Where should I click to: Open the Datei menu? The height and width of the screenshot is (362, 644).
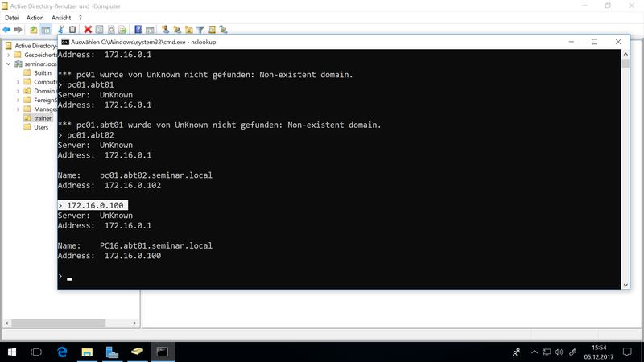[11, 18]
